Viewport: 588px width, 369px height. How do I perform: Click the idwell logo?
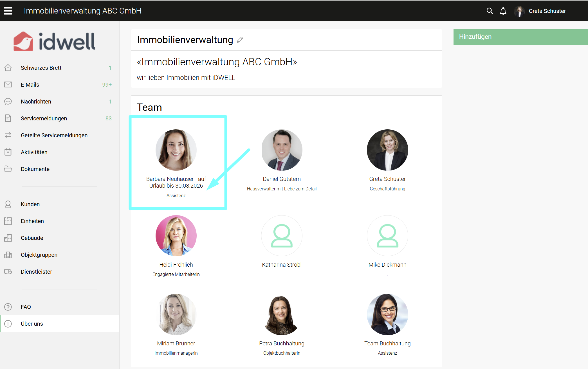pyautogui.click(x=54, y=41)
